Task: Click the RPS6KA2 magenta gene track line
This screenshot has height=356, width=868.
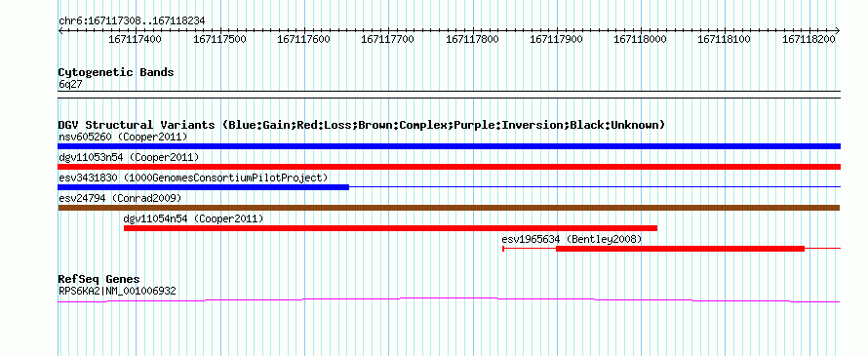Action: pyautogui.click(x=449, y=299)
